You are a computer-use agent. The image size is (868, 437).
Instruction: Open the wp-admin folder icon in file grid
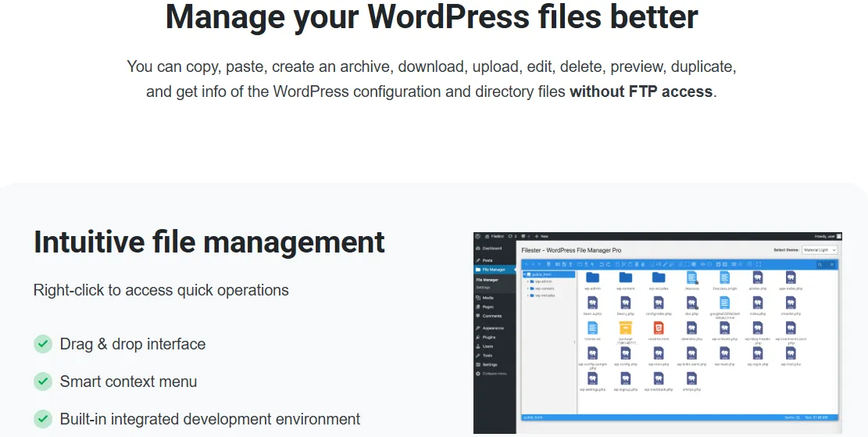click(x=592, y=278)
